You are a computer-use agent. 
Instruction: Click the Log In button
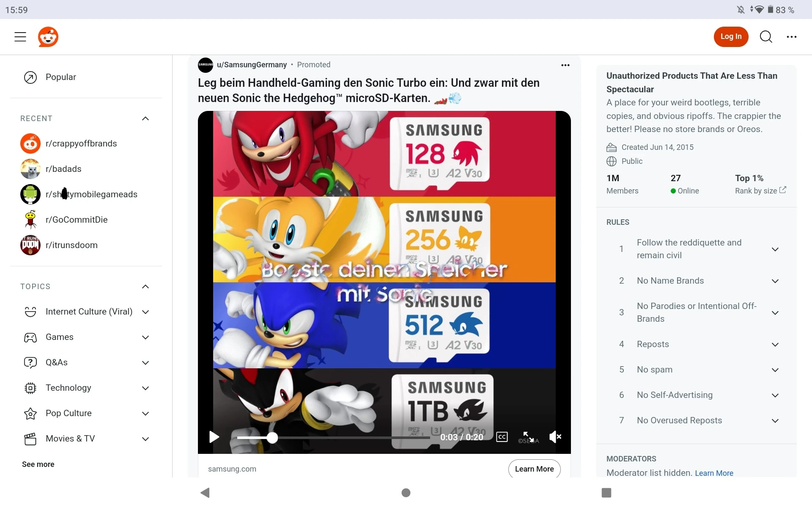(731, 37)
